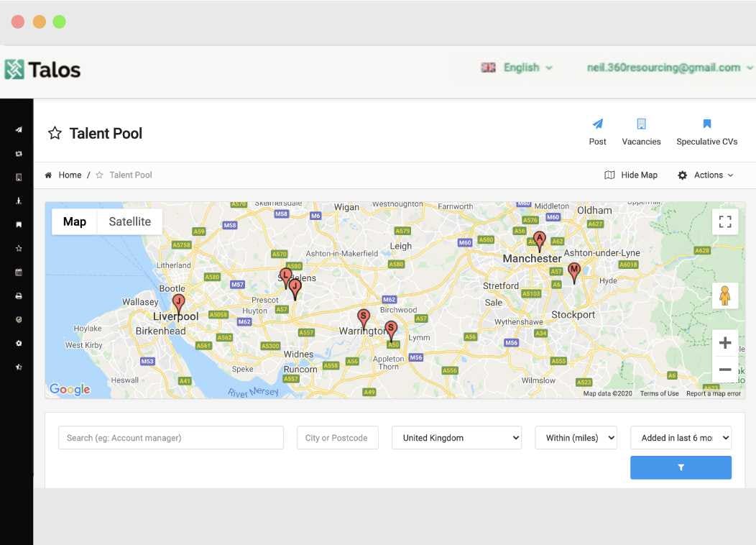Zoom in using the map plus control

pyautogui.click(x=725, y=342)
